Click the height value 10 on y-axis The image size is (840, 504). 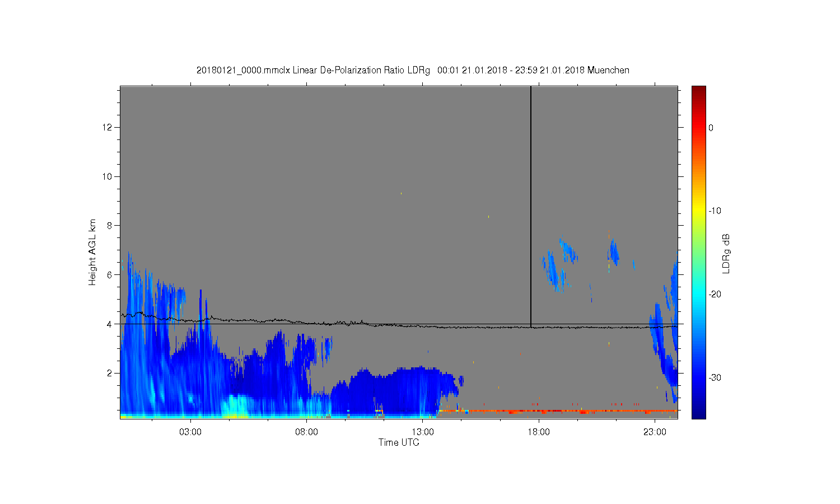pos(108,176)
